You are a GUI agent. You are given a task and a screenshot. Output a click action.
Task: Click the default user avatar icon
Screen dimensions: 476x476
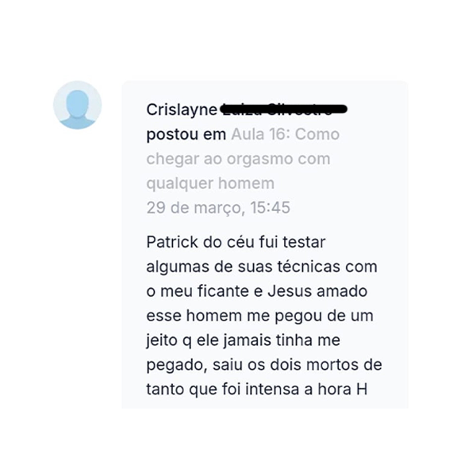pos(77,105)
